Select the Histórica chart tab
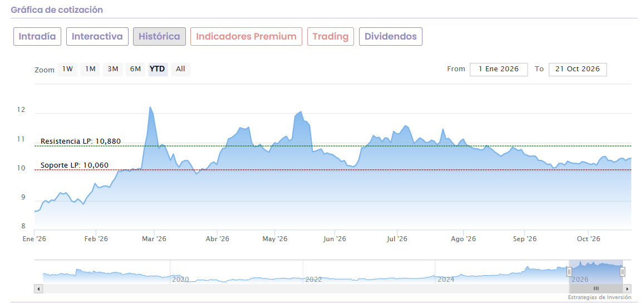This screenshot has height=308, width=644. click(159, 37)
